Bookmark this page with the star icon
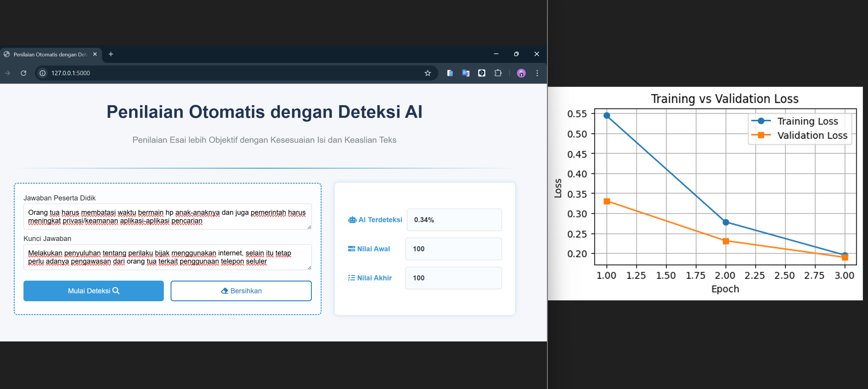The height and width of the screenshot is (389, 868). click(428, 73)
